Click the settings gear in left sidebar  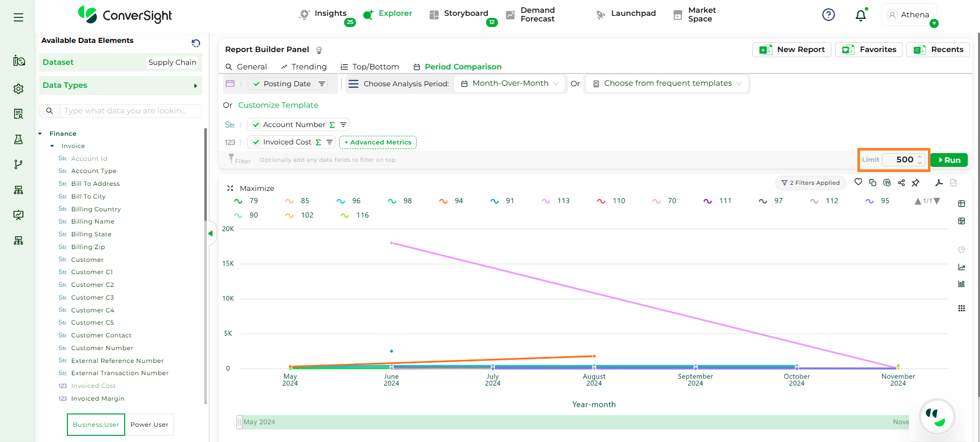pos(18,89)
